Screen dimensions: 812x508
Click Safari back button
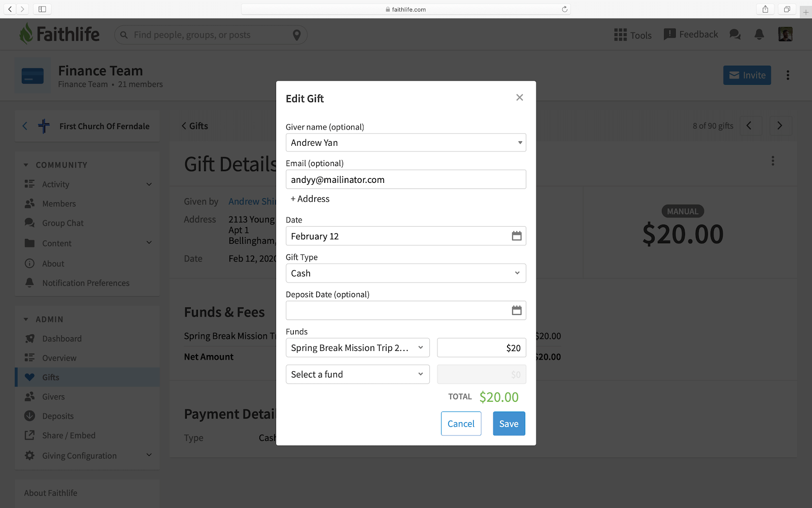10,9
